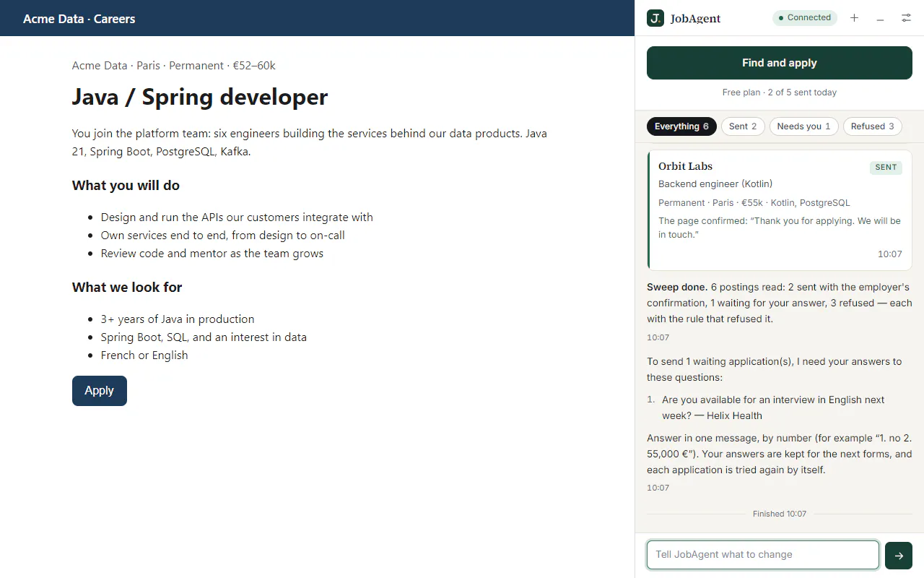This screenshot has height=578, width=924.
Task: Click the Acme Data · Paris · Permanent salary line
Action: point(174,66)
